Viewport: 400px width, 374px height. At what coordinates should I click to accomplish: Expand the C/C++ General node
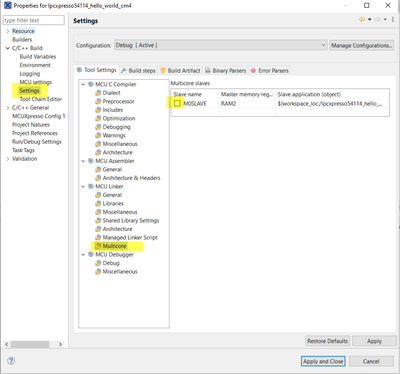pos(8,108)
